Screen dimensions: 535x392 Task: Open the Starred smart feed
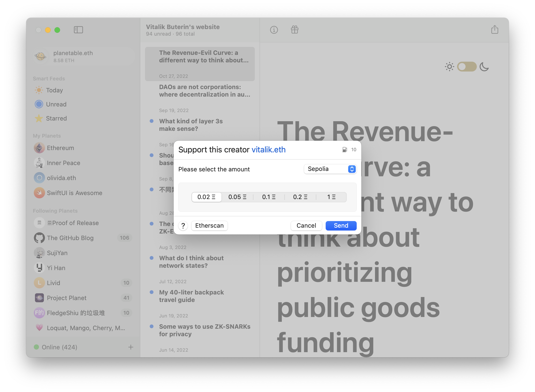click(56, 118)
